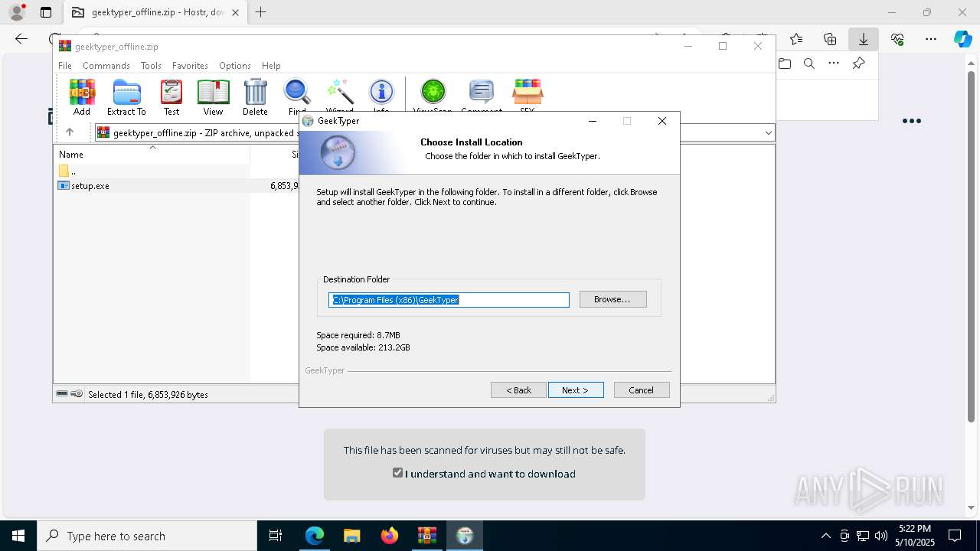Image resolution: width=980 pixels, height=551 pixels.
Task: Click the Destination Folder path field
Action: click(x=449, y=300)
